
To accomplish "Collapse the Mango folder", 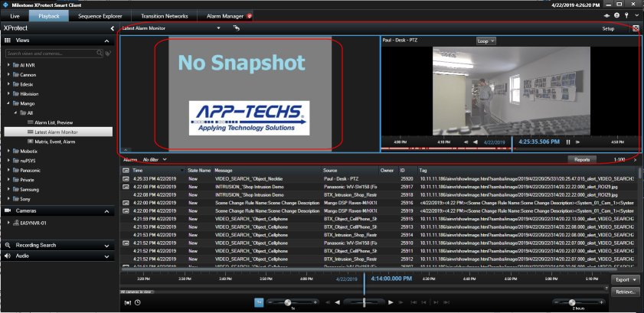I will pos(8,103).
